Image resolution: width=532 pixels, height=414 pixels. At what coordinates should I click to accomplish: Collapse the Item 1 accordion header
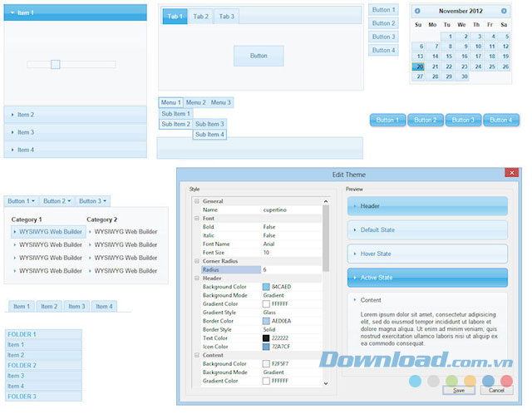(75, 12)
